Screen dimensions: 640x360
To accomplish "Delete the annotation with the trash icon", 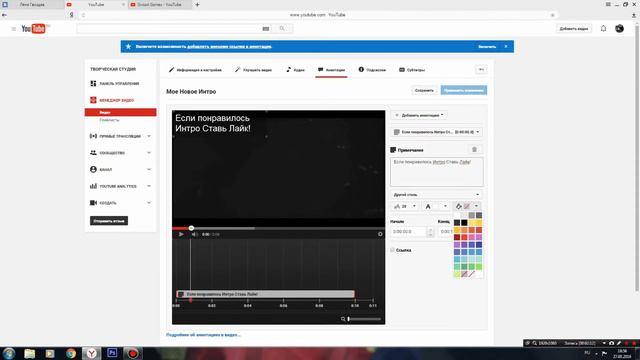I will [x=474, y=149].
